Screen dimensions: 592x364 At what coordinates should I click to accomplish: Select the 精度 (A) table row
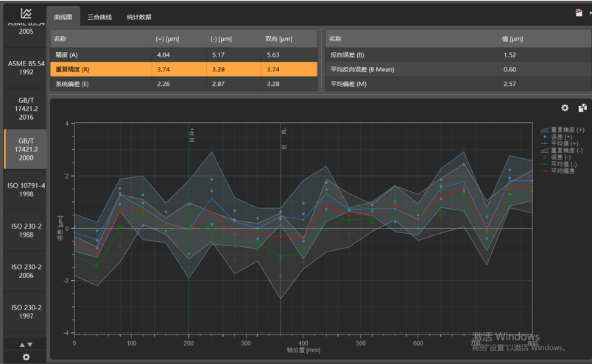[x=184, y=55]
